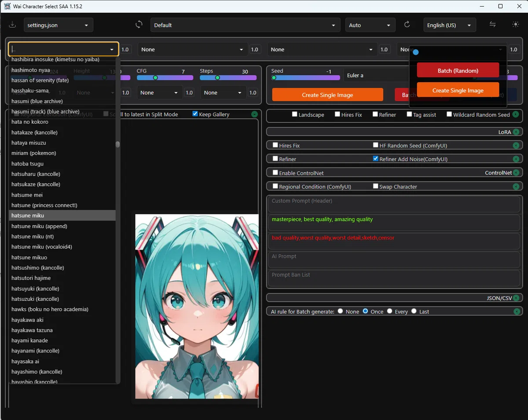Choose hatsune miku (append) from the list
This screenshot has width=528, height=420.
(x=62, y=226)
